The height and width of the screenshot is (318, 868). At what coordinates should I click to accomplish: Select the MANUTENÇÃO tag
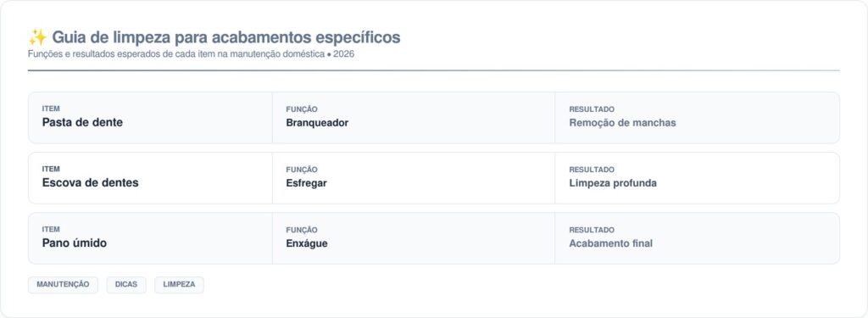click(63, 285)
